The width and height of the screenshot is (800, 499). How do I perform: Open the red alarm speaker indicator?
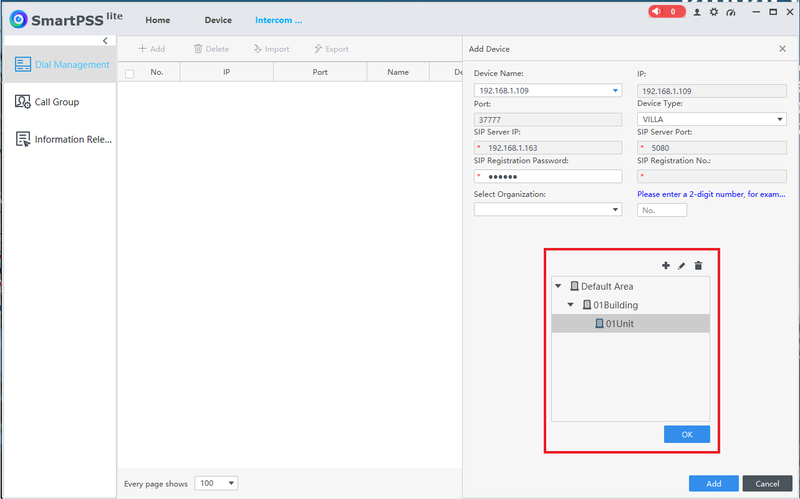point(666,12)
